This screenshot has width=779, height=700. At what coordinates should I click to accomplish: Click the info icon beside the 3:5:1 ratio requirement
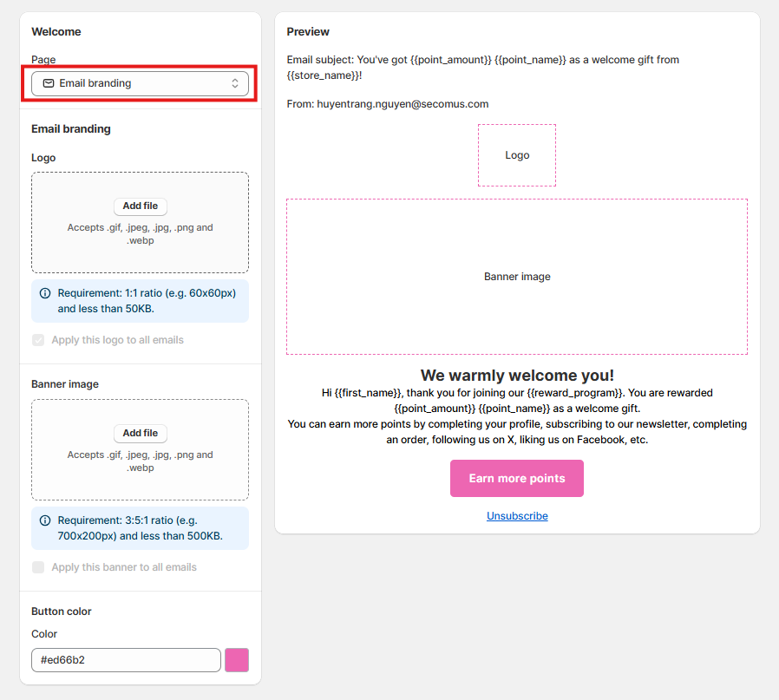point(44,521)
